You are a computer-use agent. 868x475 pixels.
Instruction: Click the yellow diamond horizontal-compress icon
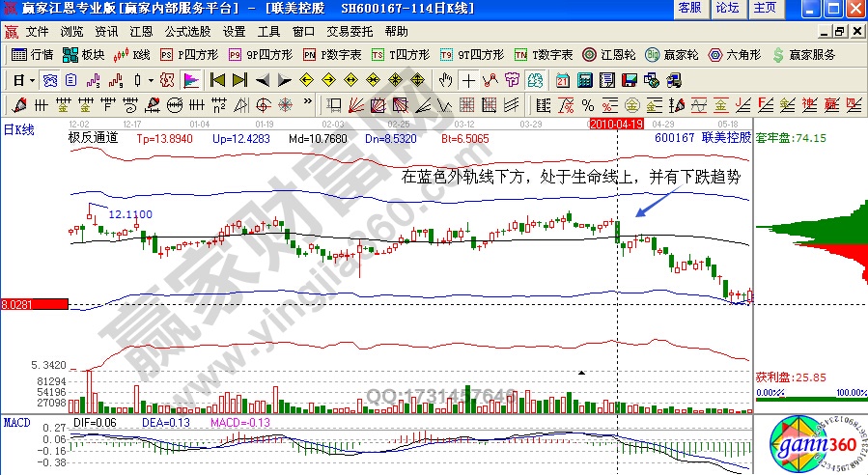tap(373, 81)
